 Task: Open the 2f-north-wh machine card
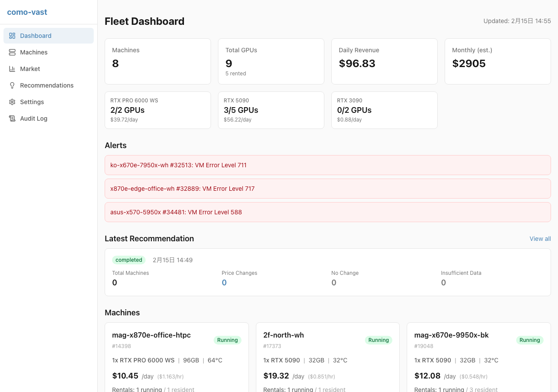[x=328, y=357]
